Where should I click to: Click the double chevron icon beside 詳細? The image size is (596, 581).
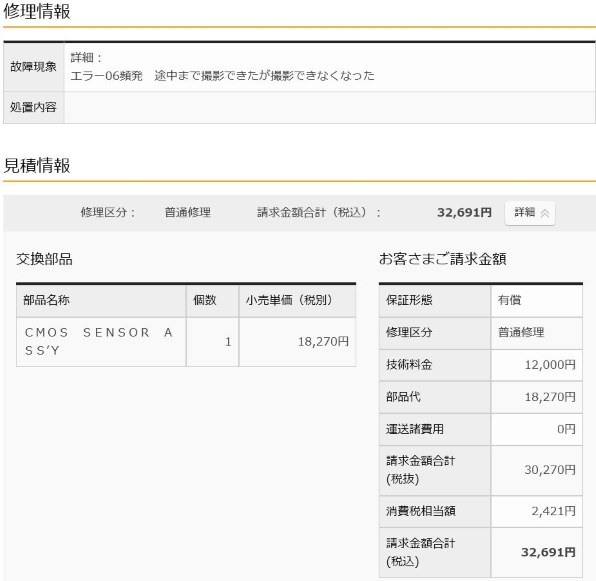545,213
